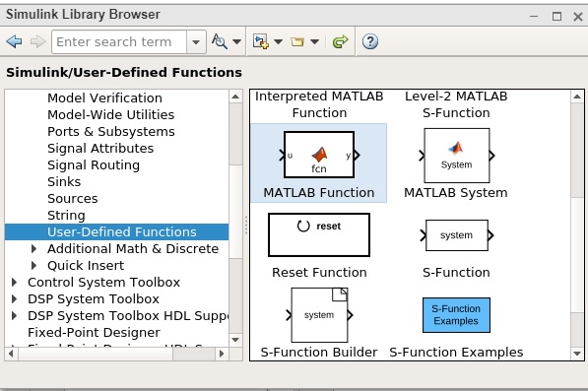
Task: Click the MATLAB Function block label
Action: 319,193
